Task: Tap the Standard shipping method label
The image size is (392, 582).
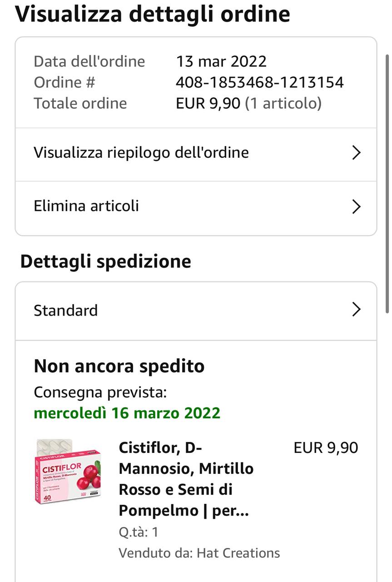Action: click(66, 311)
